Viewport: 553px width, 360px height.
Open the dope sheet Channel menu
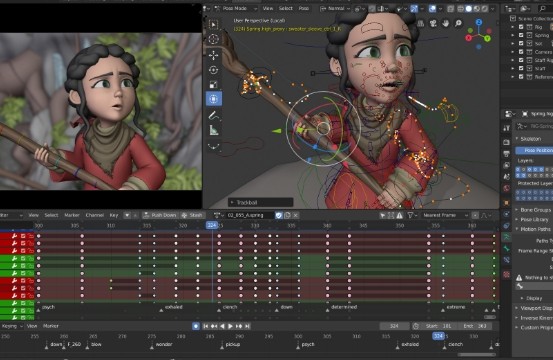click(x=95, y=215)
